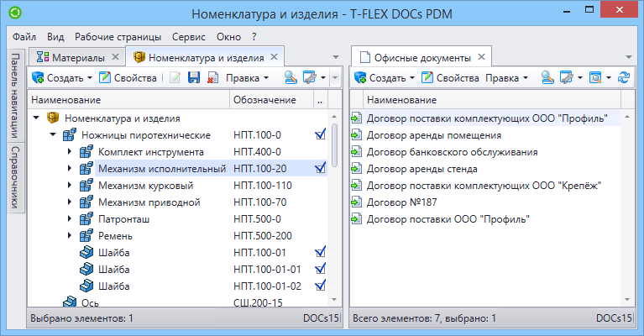Image resolution: width=644 pixels, height=336 pixels.
Task: Click the blue floppy disk save icon
Action: coord(194,77)
